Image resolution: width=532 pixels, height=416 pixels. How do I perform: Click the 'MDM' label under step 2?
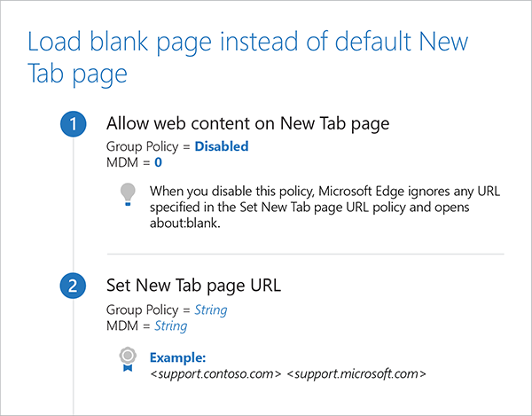click(x=121, y=326)
